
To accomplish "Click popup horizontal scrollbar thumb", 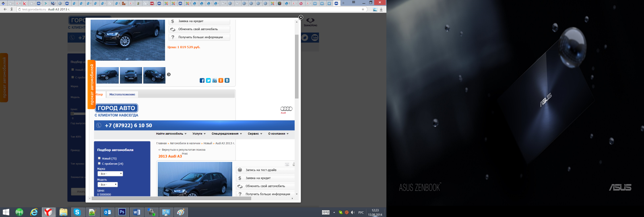I will pyautogui.click(x=172, y=198).
